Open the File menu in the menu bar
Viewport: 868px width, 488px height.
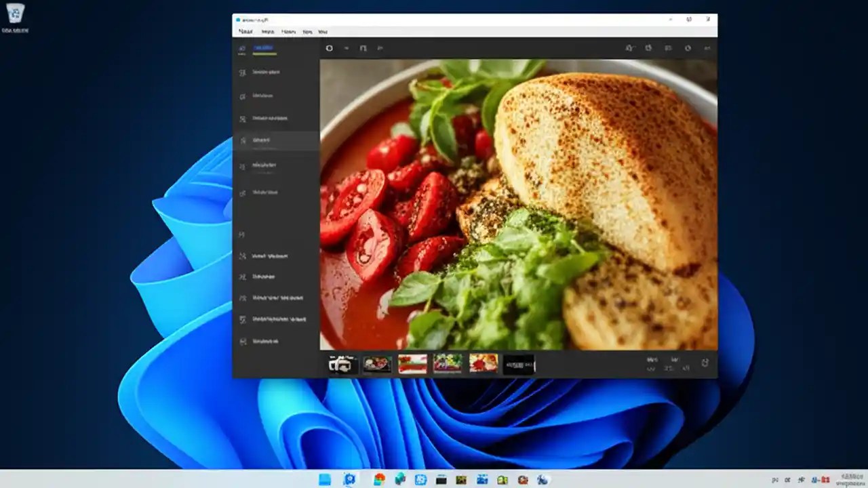pyautogui.click(x=245, y=32)
